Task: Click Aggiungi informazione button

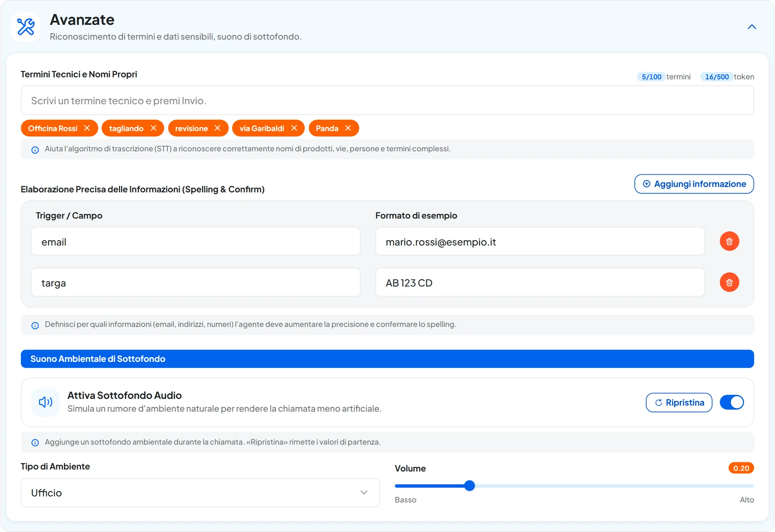Action: pyautogui.click(x=694, y=184)
